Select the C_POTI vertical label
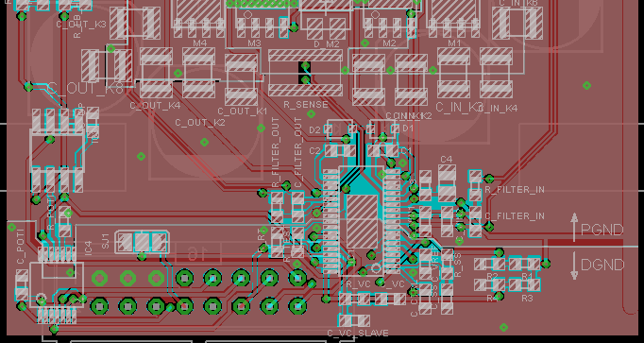Screen dimensions: 644x343 pyautogui.click(x=21, y=247)
